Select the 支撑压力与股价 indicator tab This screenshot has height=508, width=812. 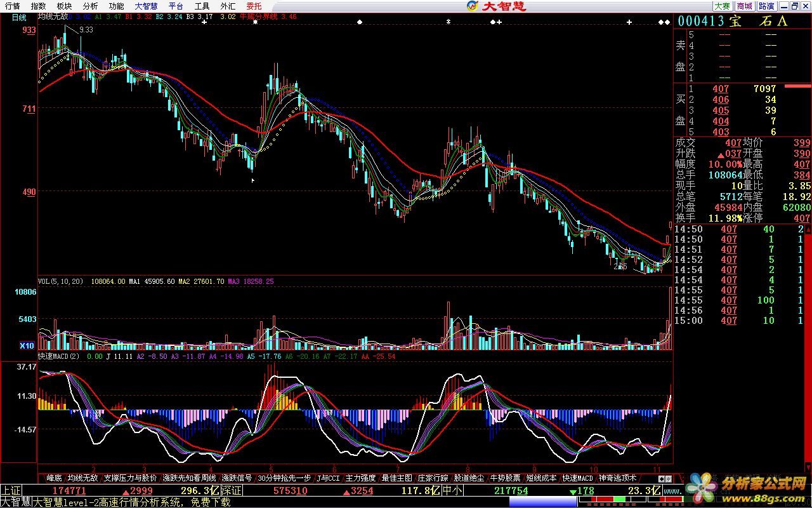(130, 478)
